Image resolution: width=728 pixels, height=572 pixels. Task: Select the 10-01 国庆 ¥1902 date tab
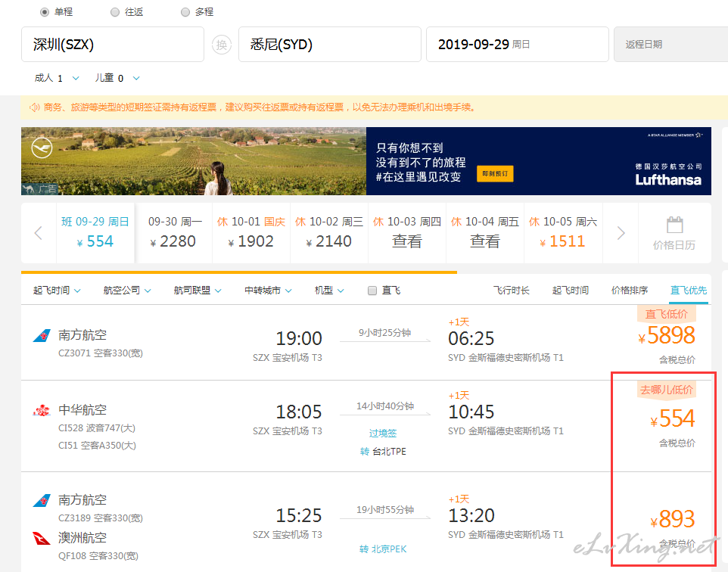coord(251,232)
